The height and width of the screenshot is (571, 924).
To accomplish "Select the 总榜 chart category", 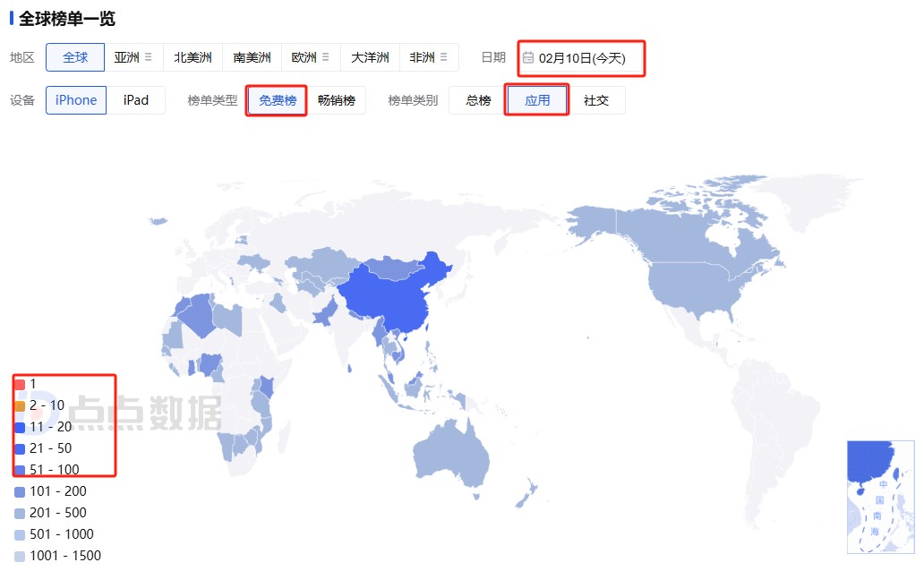I will 478,100.
